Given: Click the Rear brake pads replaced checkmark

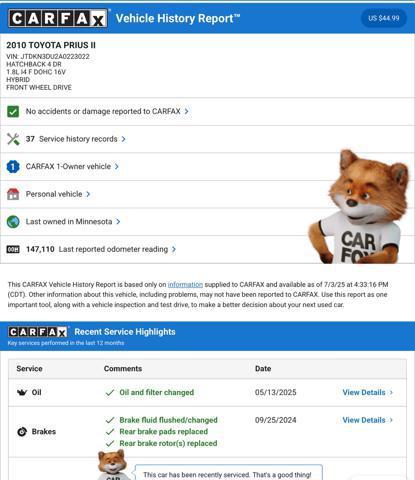Looking at the screenshot, I should pos(110,432).
